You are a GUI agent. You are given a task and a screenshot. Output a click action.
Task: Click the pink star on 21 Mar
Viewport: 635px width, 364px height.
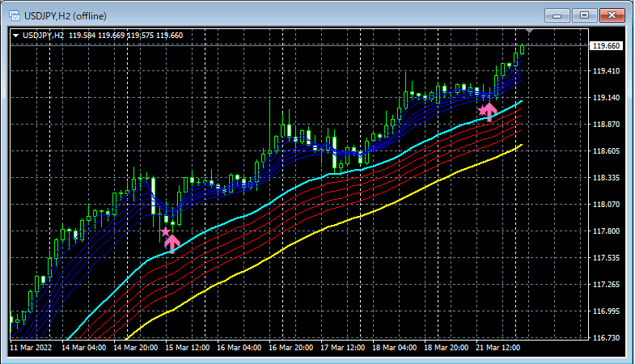pyautogui.click(x=482, y=110)
